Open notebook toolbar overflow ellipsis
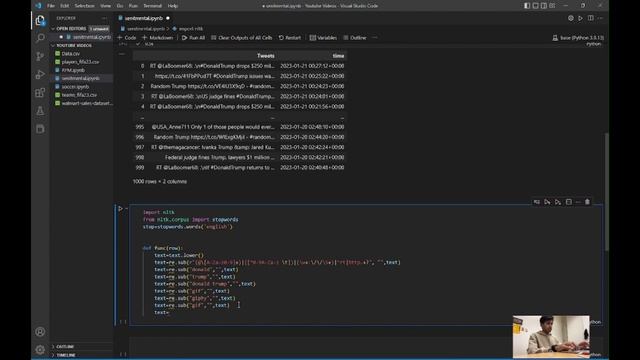Viewport: 640px width, 360px height. pyautogui.click(x=375, y=38)
